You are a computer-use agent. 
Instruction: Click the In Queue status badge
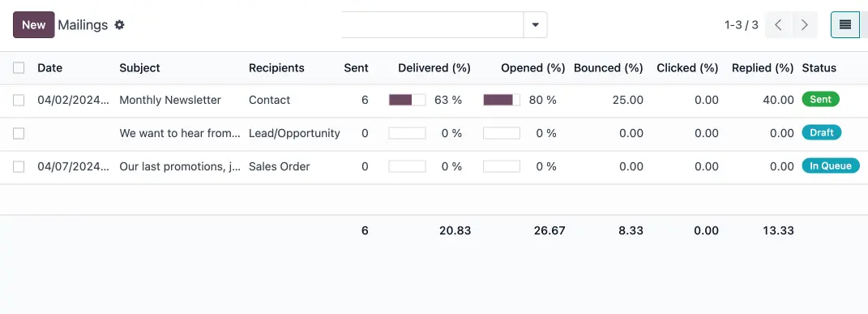tap(831, 166)
